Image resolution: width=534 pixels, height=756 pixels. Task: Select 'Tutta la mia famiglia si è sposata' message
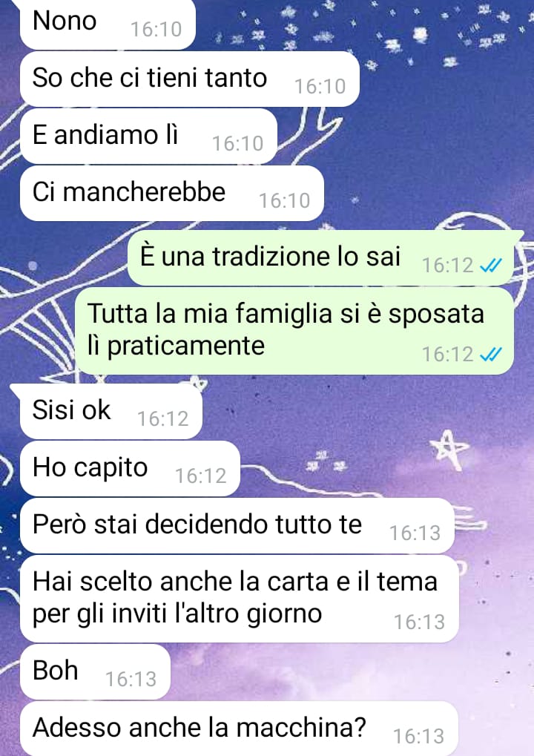tap(294, 331)
